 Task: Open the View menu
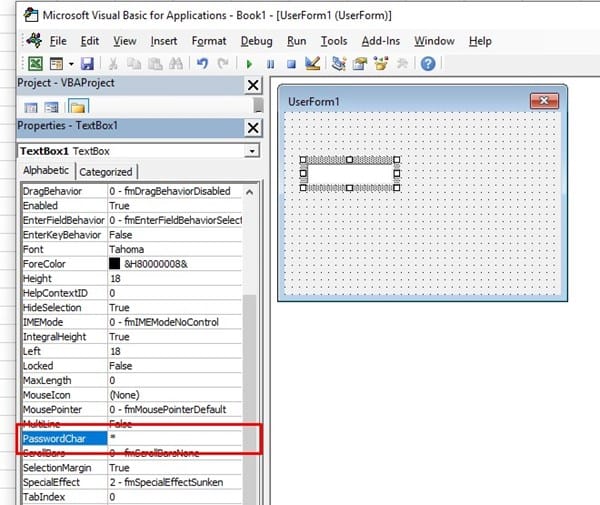coord(125,41)
